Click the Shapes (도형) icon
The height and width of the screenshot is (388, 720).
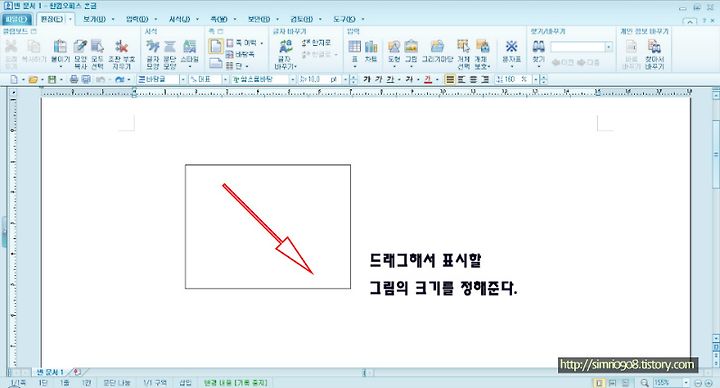(x=394, y=47)
